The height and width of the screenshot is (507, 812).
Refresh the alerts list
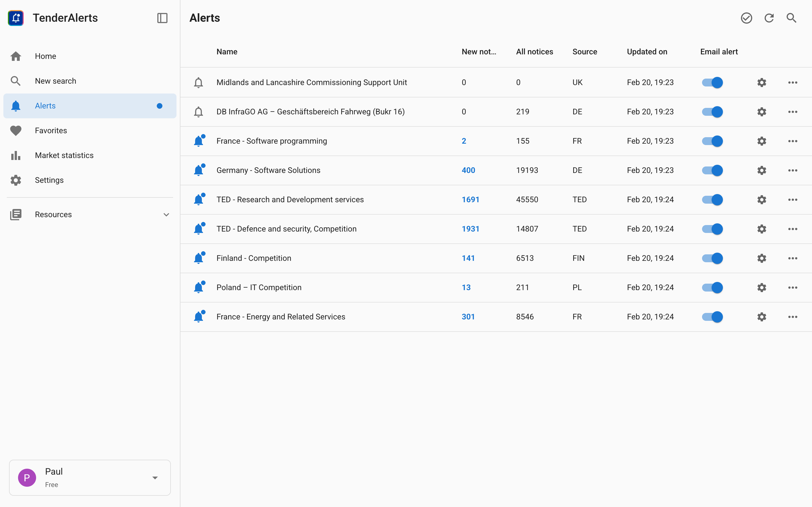click(769, 18)
